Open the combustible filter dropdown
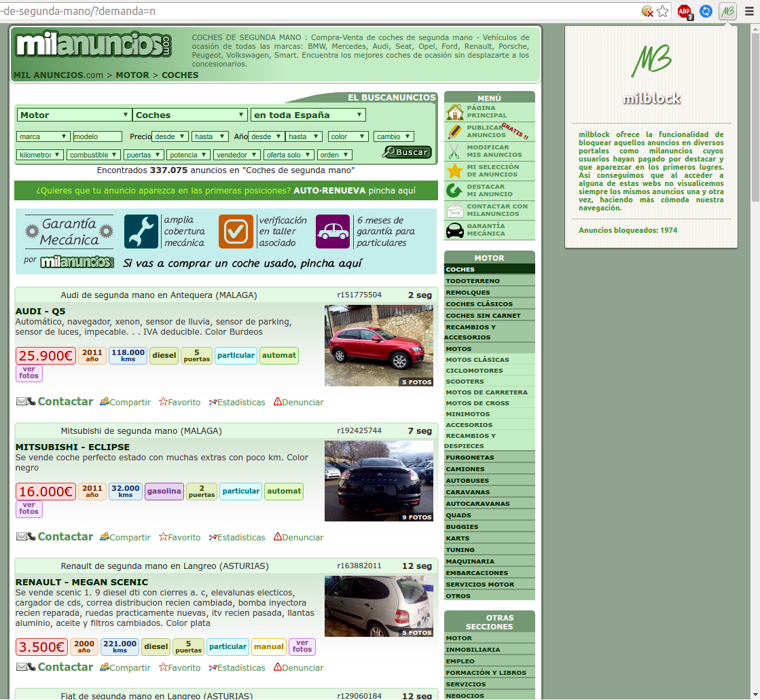Image resolution: width=760 pixels, height=700 pixels. [x=94, y=155]
